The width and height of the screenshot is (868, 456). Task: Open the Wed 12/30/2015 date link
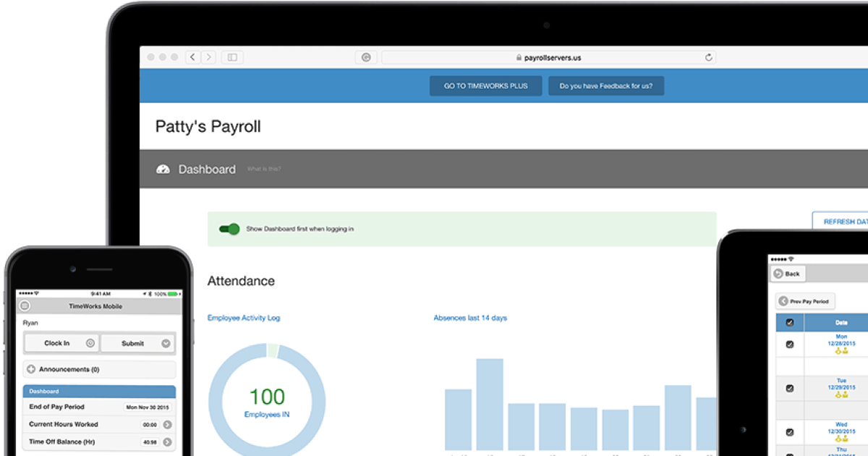tap(841, 428)
